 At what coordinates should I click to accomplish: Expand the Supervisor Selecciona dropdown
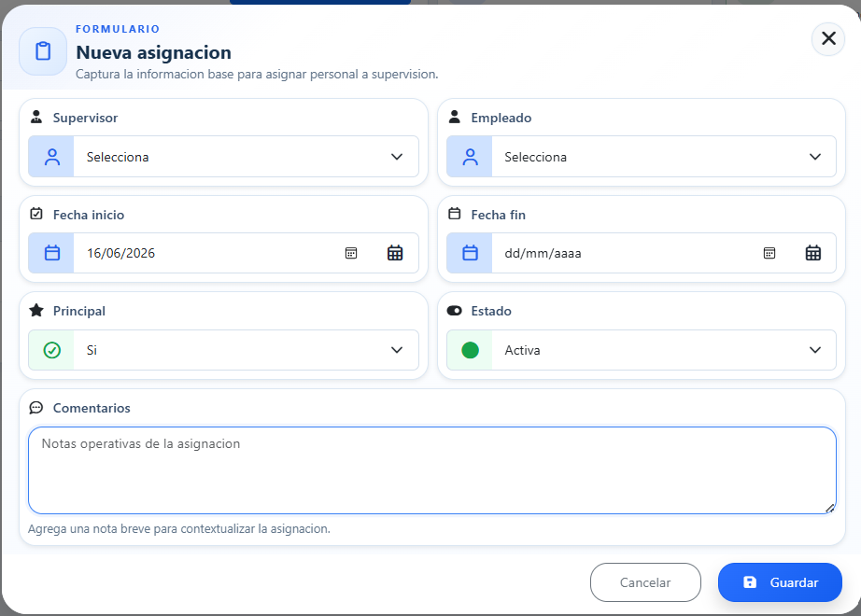pos(223,157)
